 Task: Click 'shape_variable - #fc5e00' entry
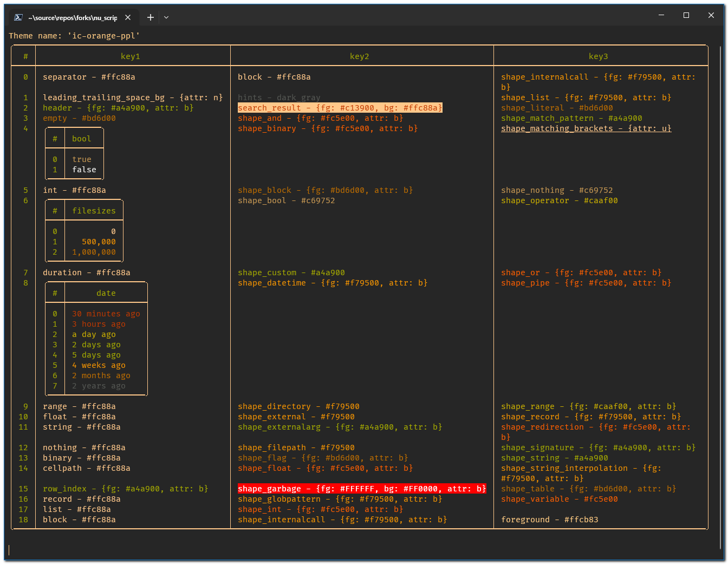point(560,499)
